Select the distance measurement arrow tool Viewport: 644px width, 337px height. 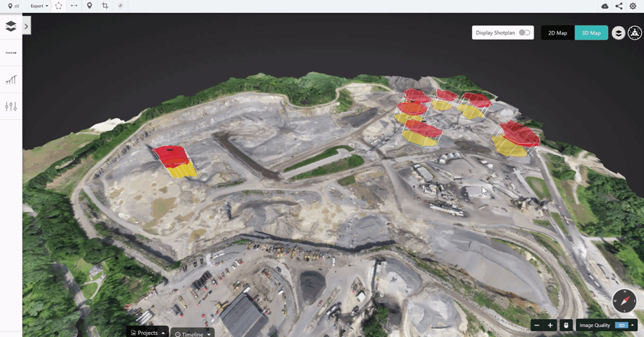click(x=74, y=6)
